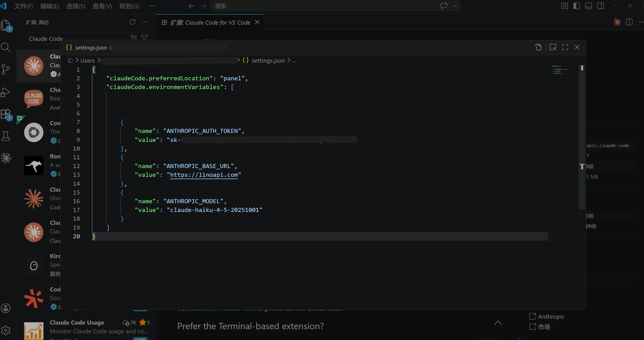Open Claude Code from the activity bar
644x340 pixels.
[x=6, y=158]
